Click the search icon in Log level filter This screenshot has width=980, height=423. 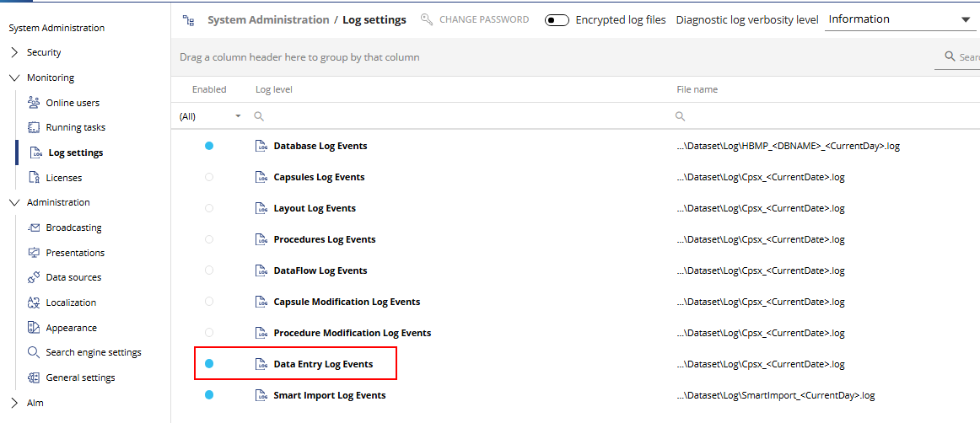(259, 116)
